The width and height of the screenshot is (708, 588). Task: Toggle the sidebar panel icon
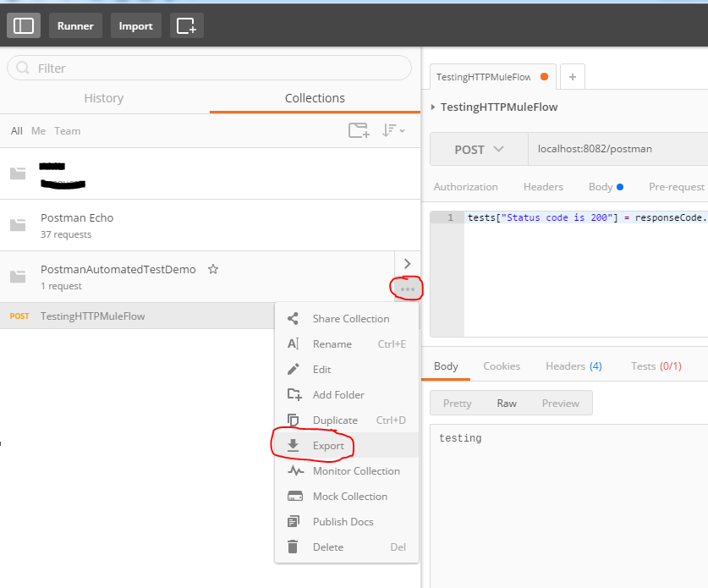[24, 25]
